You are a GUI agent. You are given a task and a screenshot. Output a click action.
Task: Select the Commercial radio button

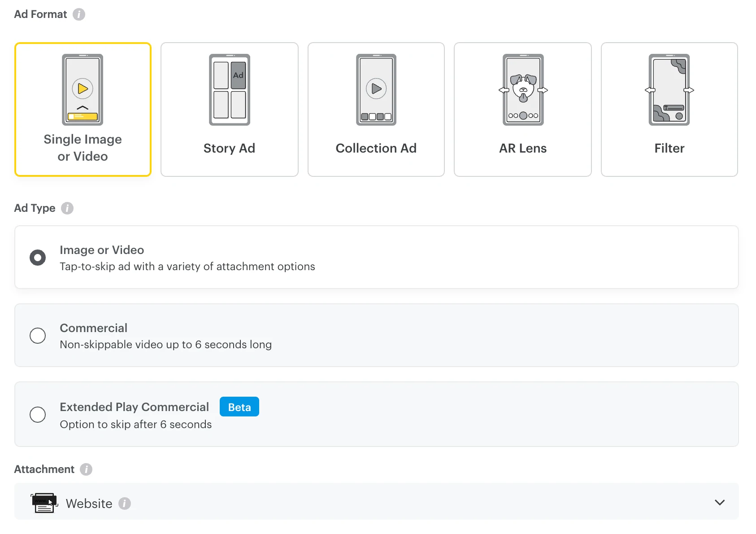tap(38, 336)
